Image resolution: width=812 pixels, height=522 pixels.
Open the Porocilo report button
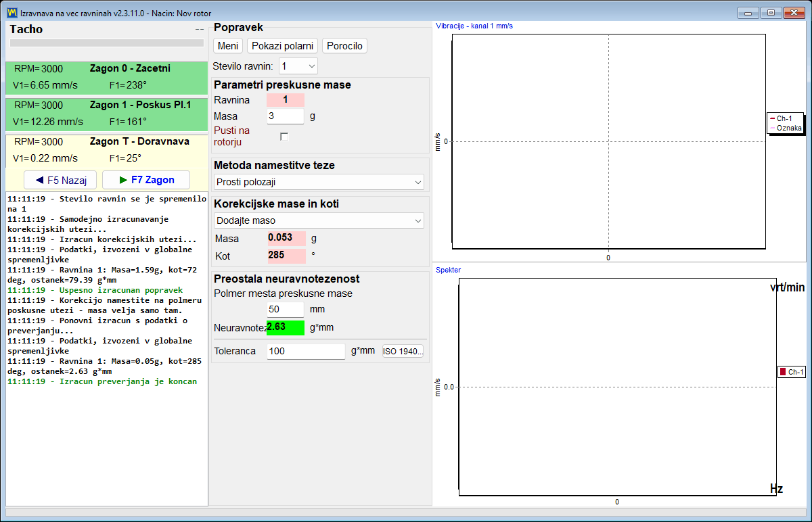click(x=344, y=46)
